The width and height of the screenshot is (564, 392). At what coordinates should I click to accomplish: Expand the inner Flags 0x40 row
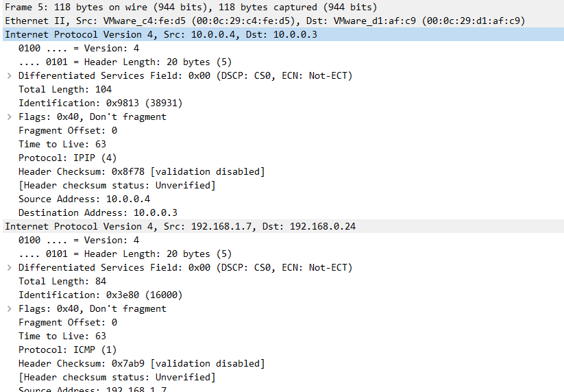click(10, 309)
